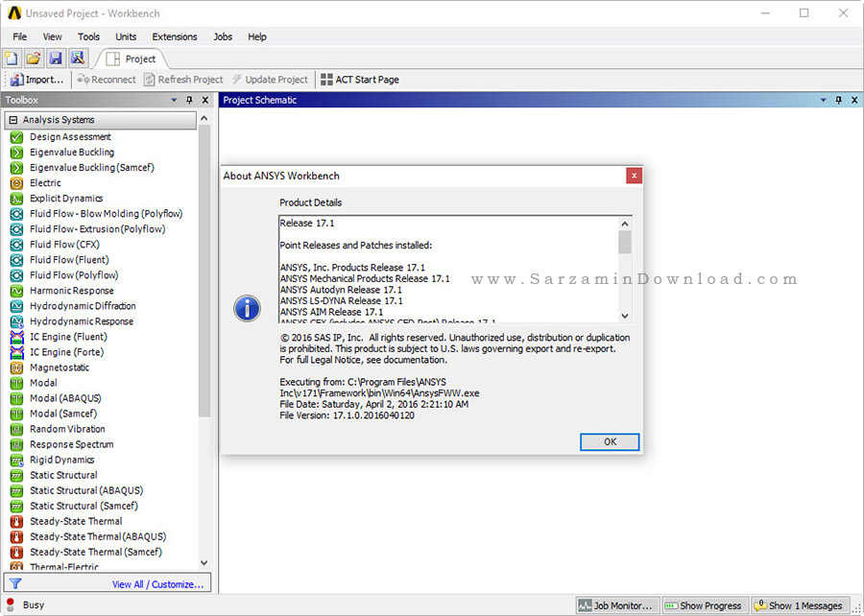Click Update Project in the toolbar
Viewport: 864px width, 616px height.
(x=270, y=80)
